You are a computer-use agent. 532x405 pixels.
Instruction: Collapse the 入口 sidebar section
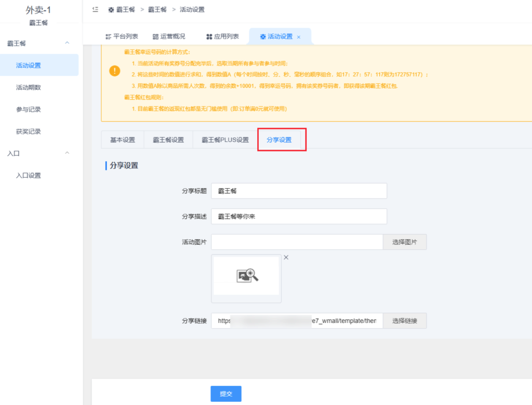[67, 153]
